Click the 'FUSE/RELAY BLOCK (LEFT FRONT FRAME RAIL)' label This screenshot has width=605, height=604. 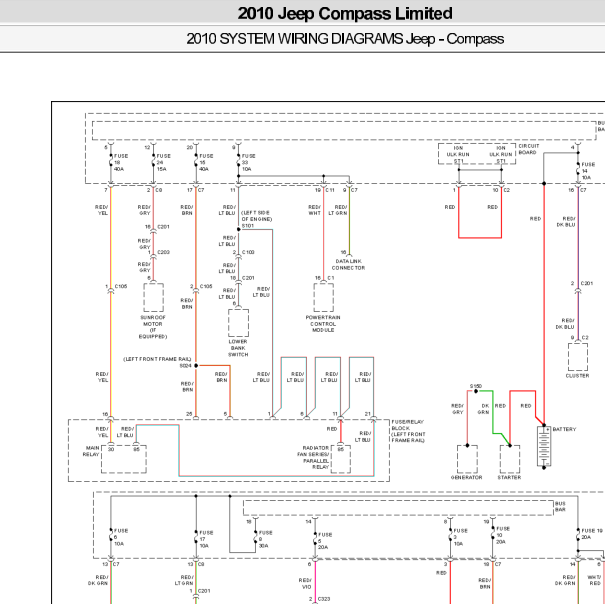pos(408,431)
